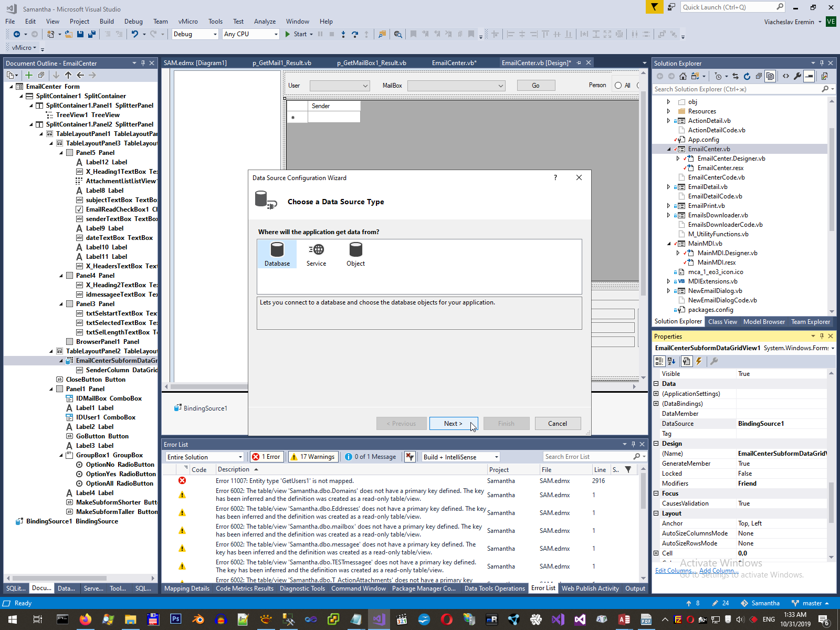
Task: Open the Build menu
Action: (x=107, y=22)
